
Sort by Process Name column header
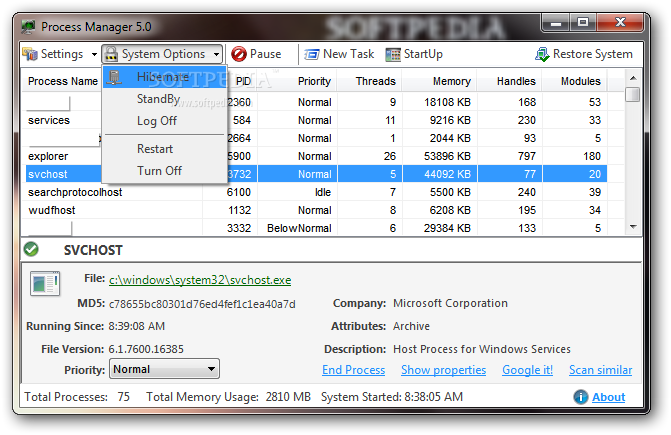click(x=62, y=81)
